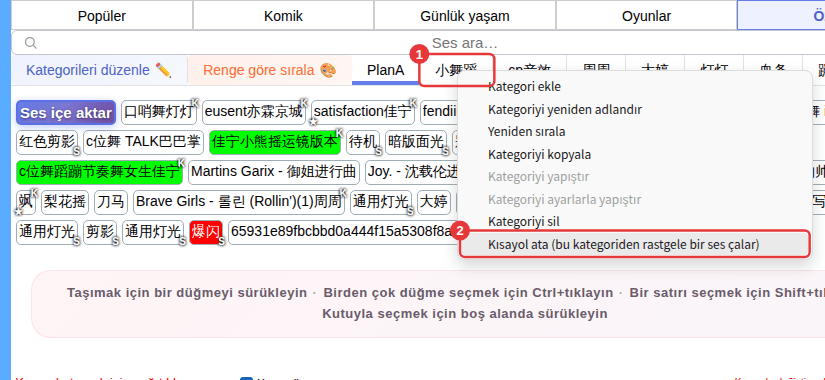825x380 pixels.
Task: Click the greyed Kategoriyi yapıştır entry
Action: point(538,177)
